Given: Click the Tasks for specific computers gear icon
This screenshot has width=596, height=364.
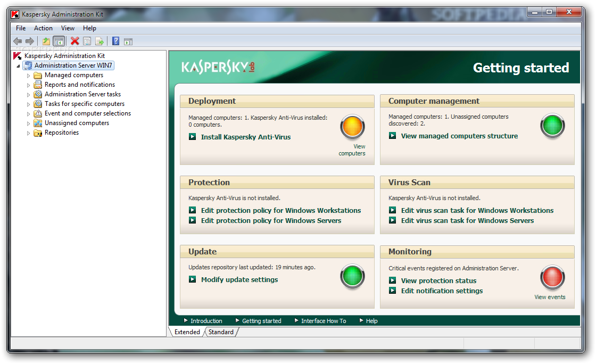Looking at the screenshot, I should pyautogui.click(x=38, y=104).
